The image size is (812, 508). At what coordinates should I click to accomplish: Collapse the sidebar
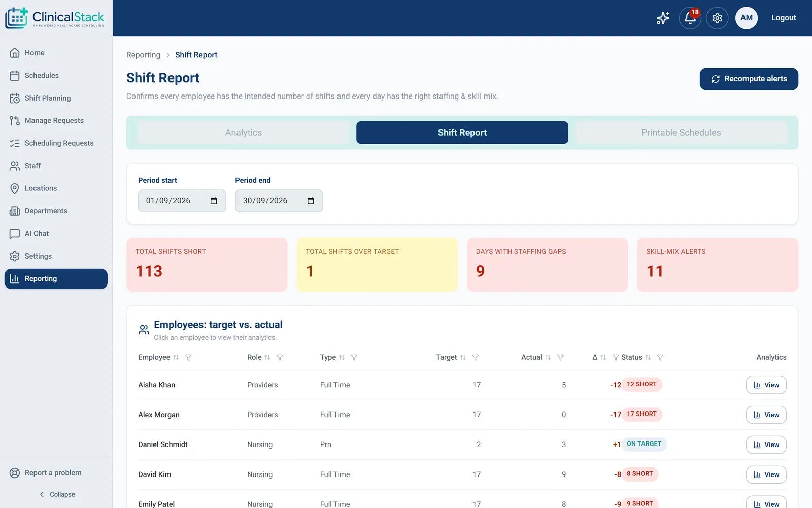[x=56, y=494]
